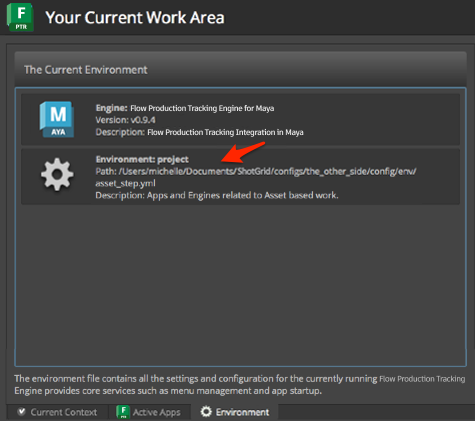Select the Environment tab
This screenshot has height=421, width=475.
click(x=235, y=412)
